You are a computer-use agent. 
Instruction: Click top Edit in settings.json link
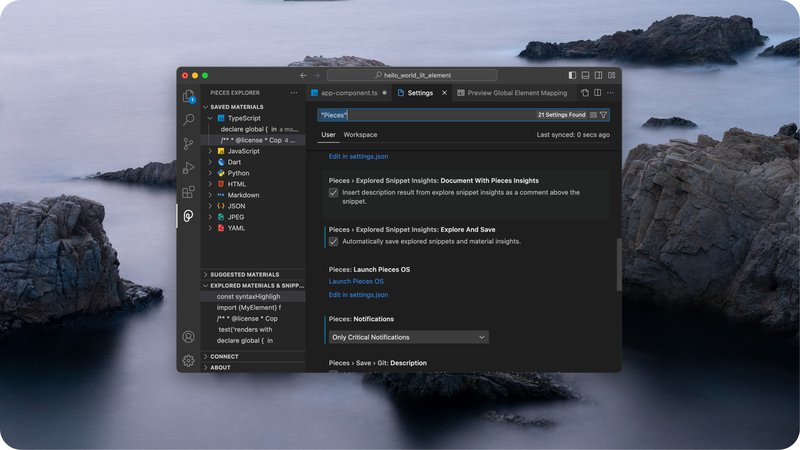(x=358, y=157)
